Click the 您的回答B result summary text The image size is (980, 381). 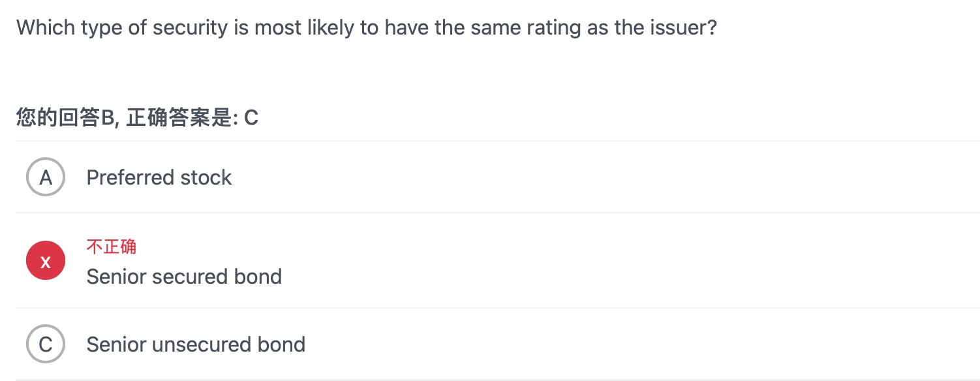65,118
